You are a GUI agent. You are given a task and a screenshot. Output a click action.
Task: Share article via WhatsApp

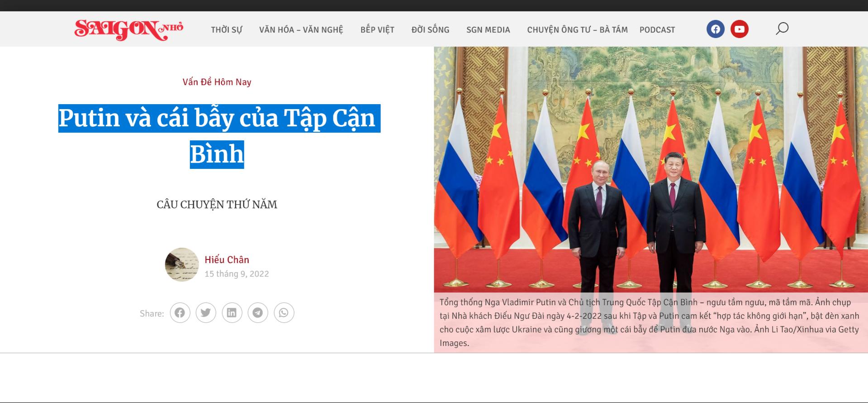coord(284,313)
